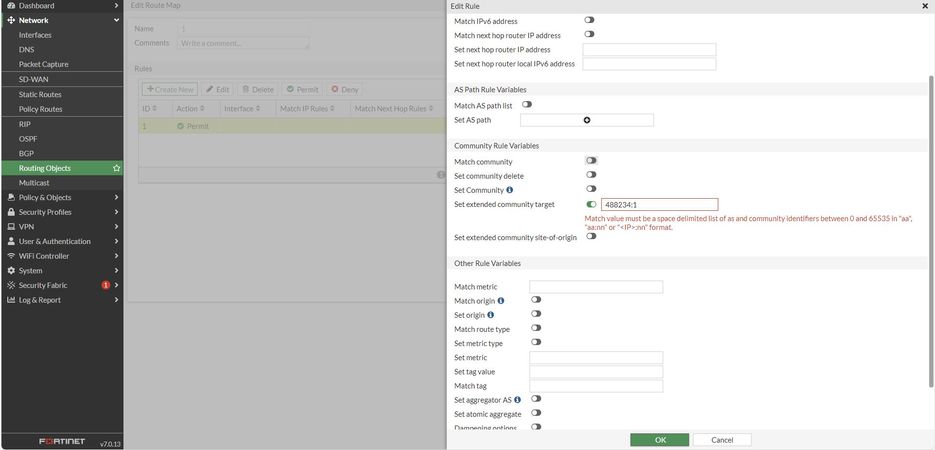Click the Security Fabric icon
Image resolution: width=935 pixels, height=450 pixels.
(x=11, y=285)
